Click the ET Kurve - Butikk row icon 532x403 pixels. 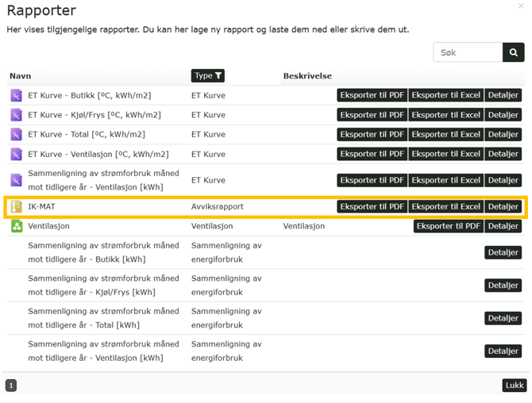pyautogui.click(x=16, y=95)
